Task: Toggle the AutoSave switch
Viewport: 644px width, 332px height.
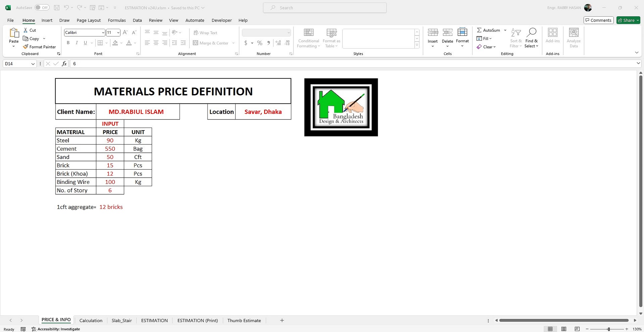Action: [x=42, y=7]
